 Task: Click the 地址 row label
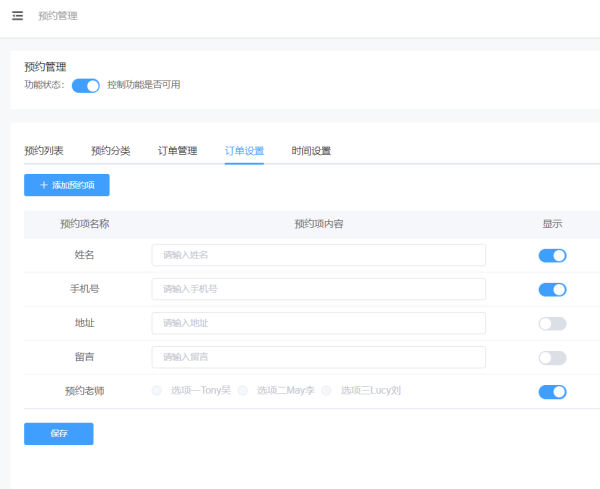[85, 323]
